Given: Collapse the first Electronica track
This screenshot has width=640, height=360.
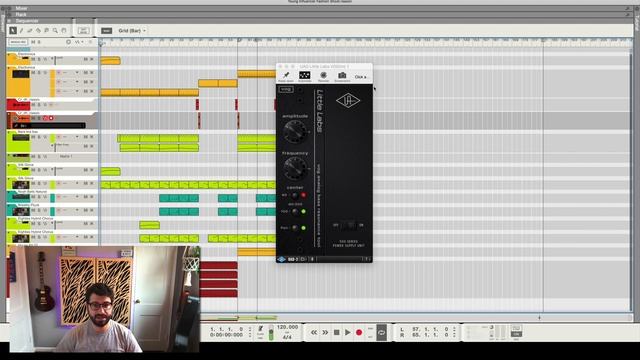Looking at the screenshot, I should [x=9, y=54].
